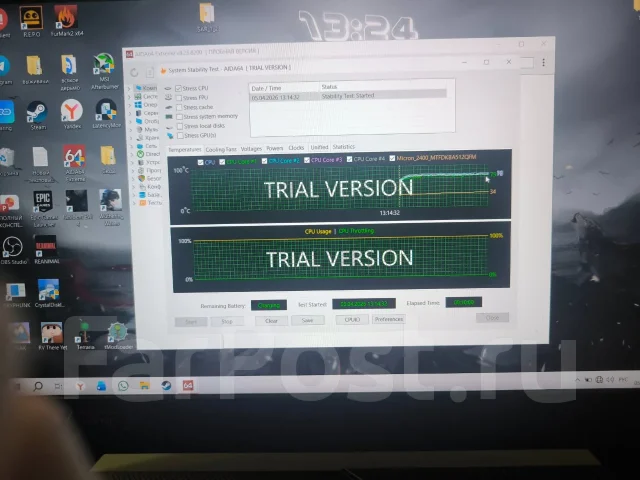Click the AIDA64 icon in the taskbar

[188, 385]
